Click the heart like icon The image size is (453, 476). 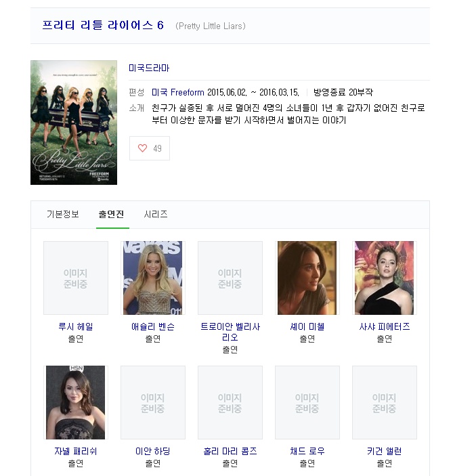[x=143, y=148]
